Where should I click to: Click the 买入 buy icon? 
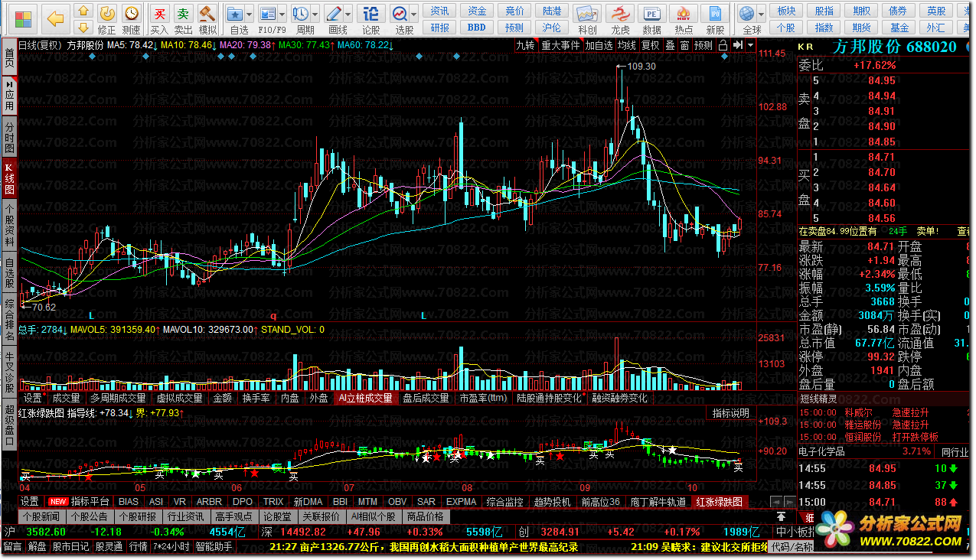(x=159, y=18)
